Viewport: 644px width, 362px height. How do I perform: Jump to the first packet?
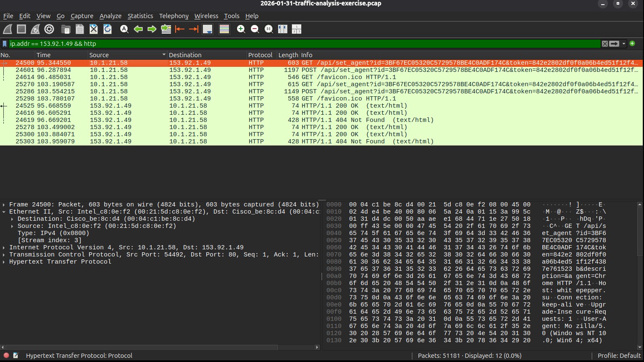coord(180,29)
